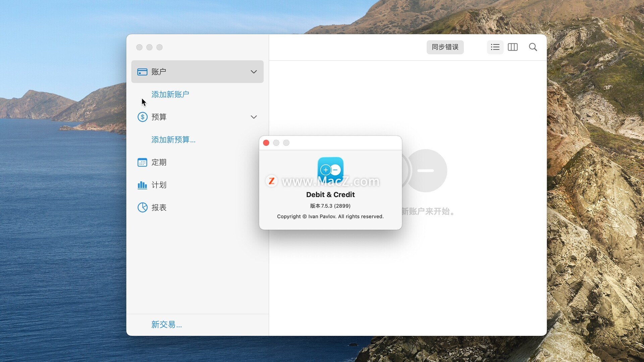Select 报表 in the sidebar
This screenshot has height=362, width=644.
click(159, 207)
